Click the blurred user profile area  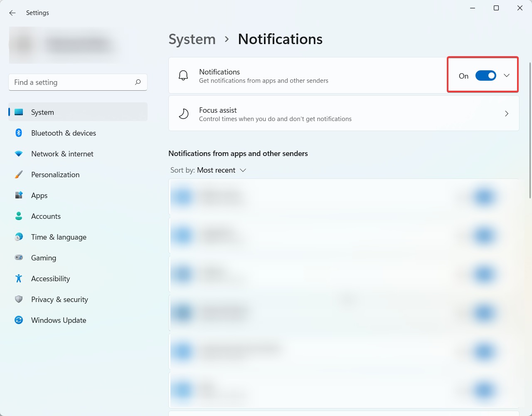[66, 45]
